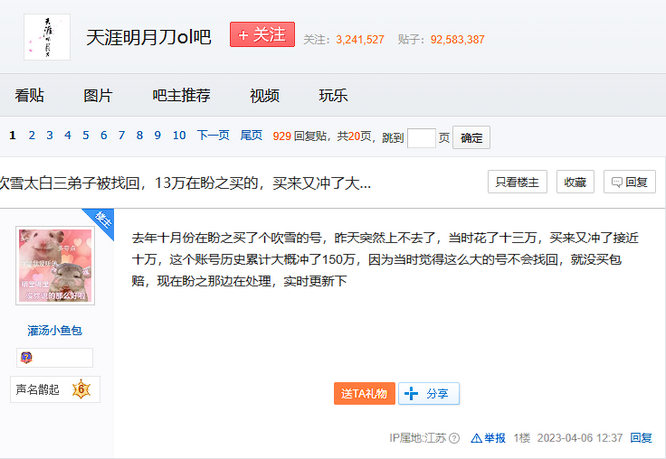Click the page number jump input field
This screenshot has width=666, height=459.
click(421, 138)
